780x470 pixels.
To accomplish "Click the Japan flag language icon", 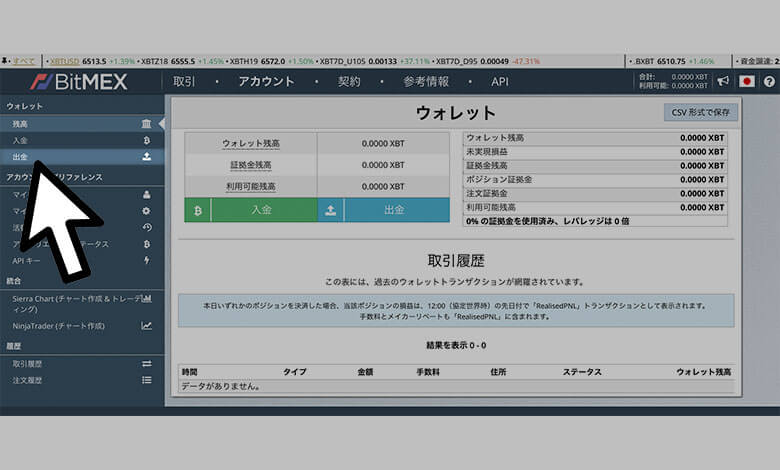I will 746,81.
